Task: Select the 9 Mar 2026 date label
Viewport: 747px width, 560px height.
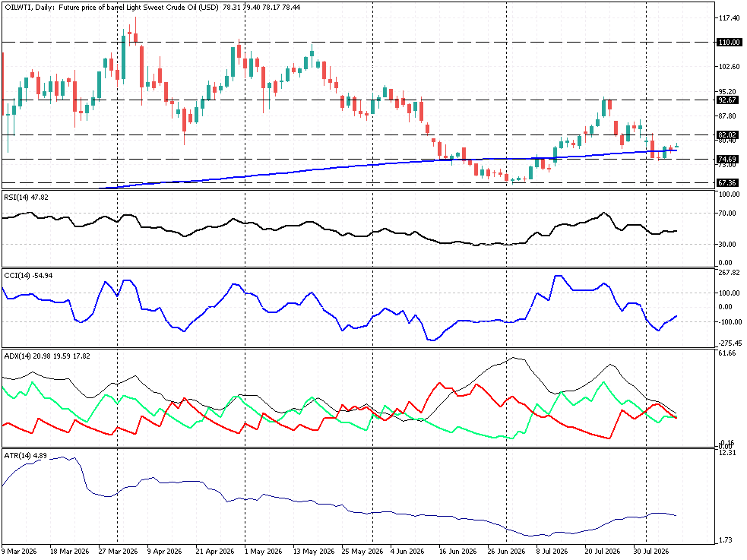Action: point(20,552)
